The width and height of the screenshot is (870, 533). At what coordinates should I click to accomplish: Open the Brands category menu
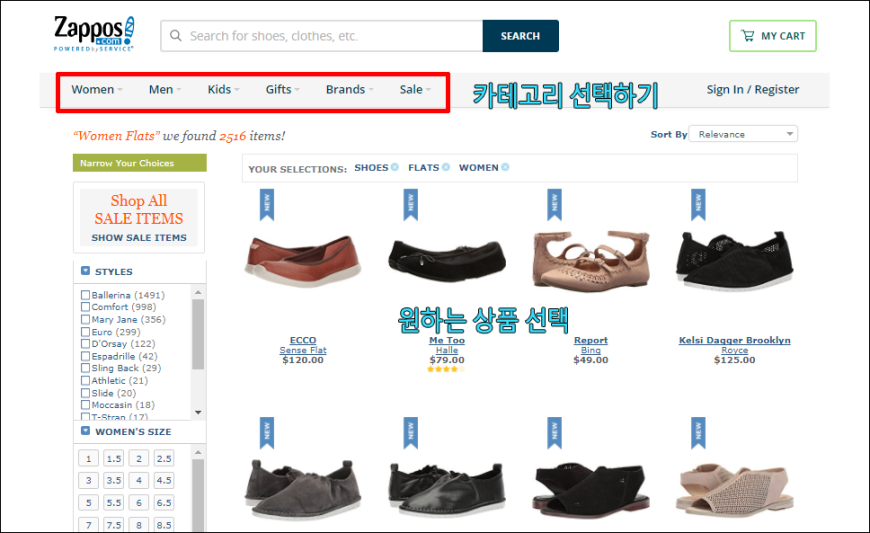tap(350, 90)
